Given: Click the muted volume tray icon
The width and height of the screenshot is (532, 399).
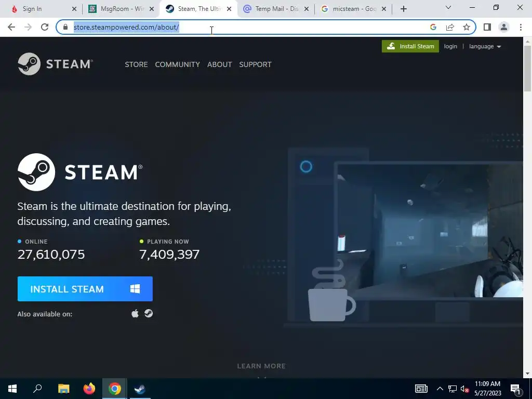Looking at the screenshot, I should pos(465,389).
